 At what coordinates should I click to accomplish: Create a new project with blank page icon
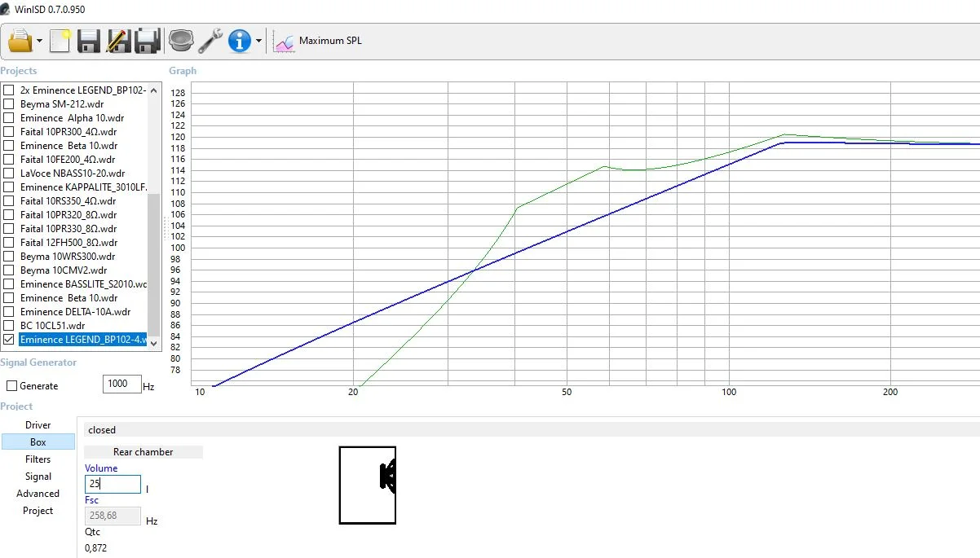tap(60, 40)
